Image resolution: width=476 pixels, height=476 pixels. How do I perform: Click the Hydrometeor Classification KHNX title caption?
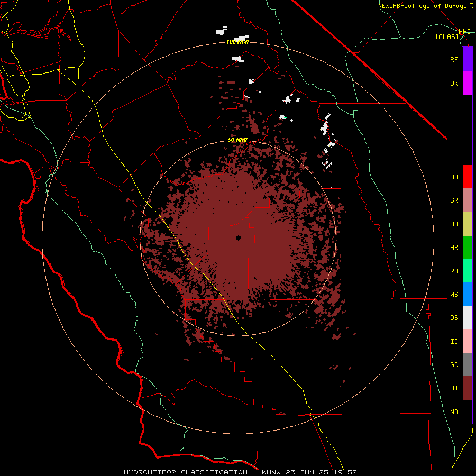point(240,472)
